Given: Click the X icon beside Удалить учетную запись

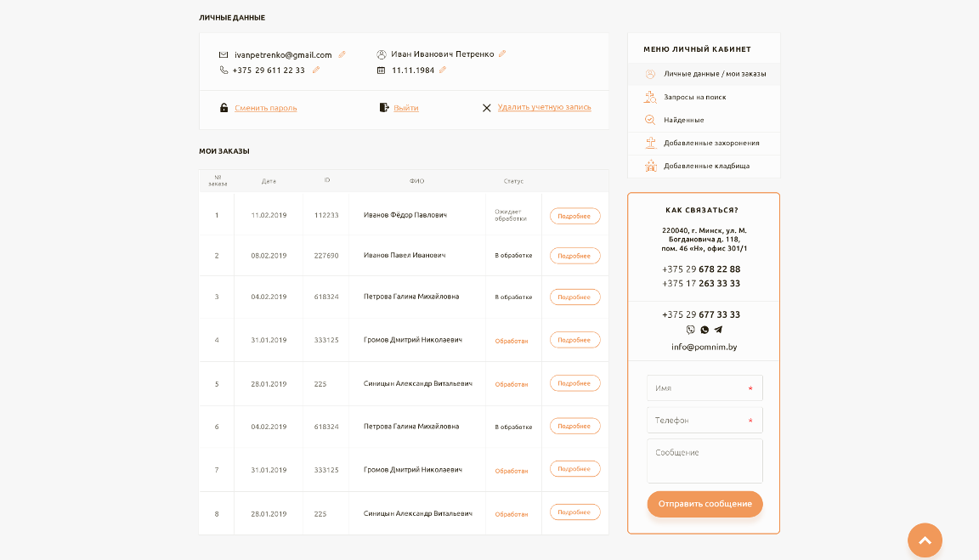Looking at the screenshot, I should pos(486,108).
